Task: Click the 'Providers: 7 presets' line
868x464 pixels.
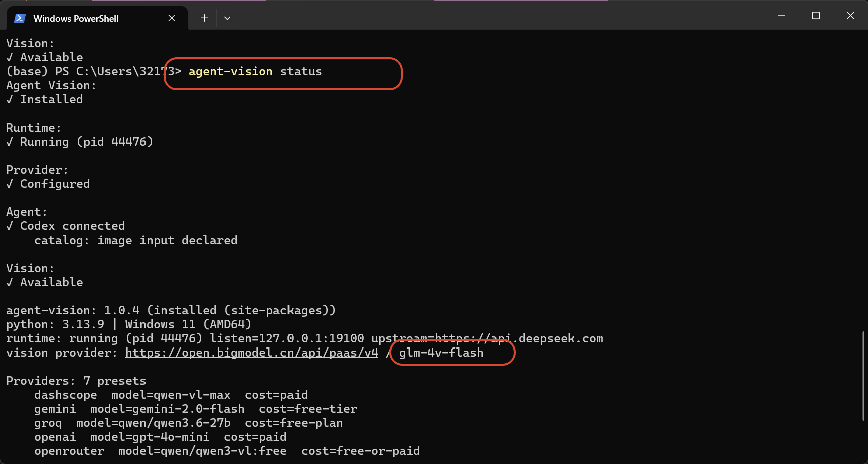Action: point(76,381)
